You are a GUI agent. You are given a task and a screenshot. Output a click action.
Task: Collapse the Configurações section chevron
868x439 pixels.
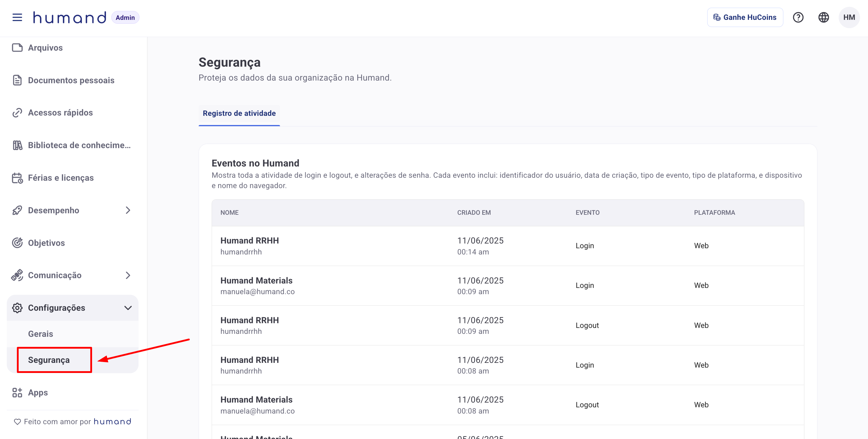(x=128, y=308)
